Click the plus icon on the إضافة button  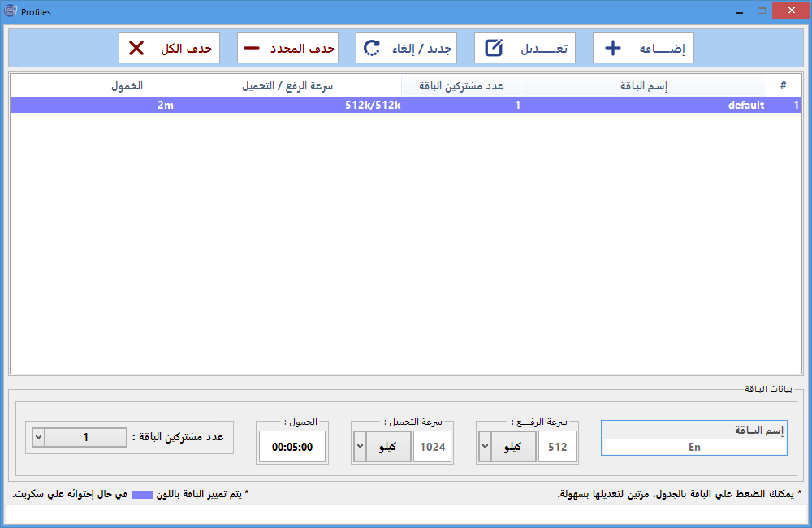[x=614, y=49]
